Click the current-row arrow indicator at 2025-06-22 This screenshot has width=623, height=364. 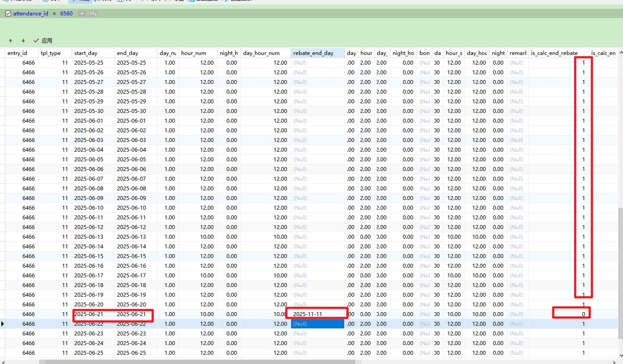tap(3, 324)
